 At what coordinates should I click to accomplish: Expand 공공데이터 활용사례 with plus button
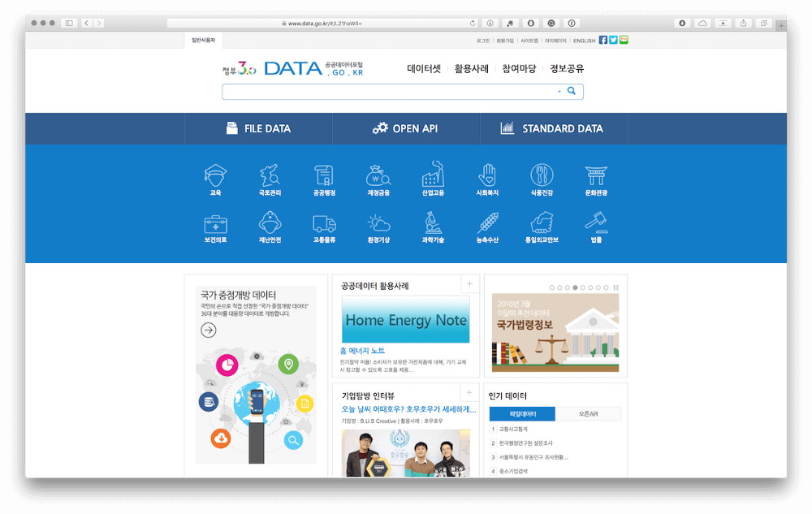point(469,283)
